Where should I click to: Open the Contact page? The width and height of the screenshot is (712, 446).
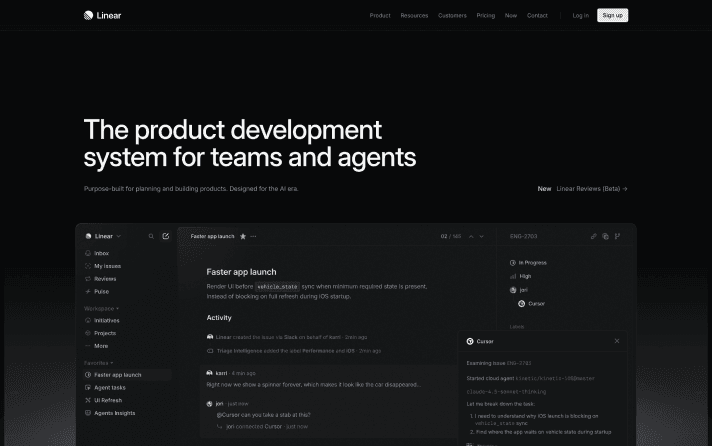coord(537,15)
